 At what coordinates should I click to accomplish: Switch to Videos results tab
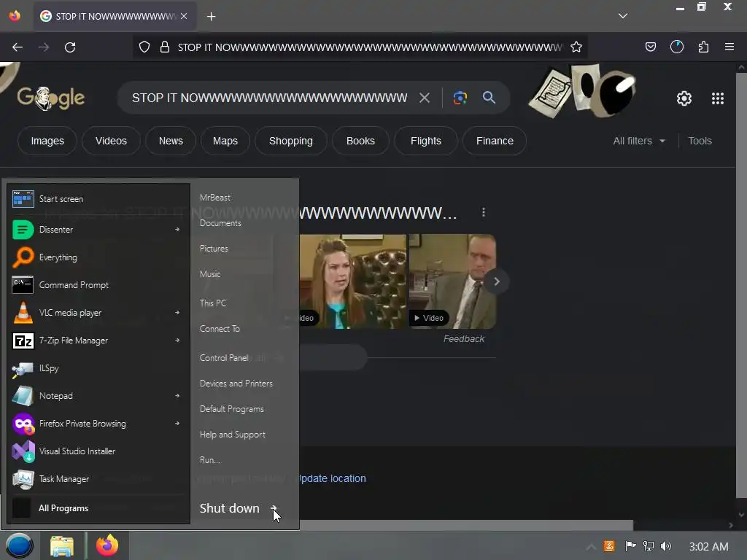click(x=111, y=141)
